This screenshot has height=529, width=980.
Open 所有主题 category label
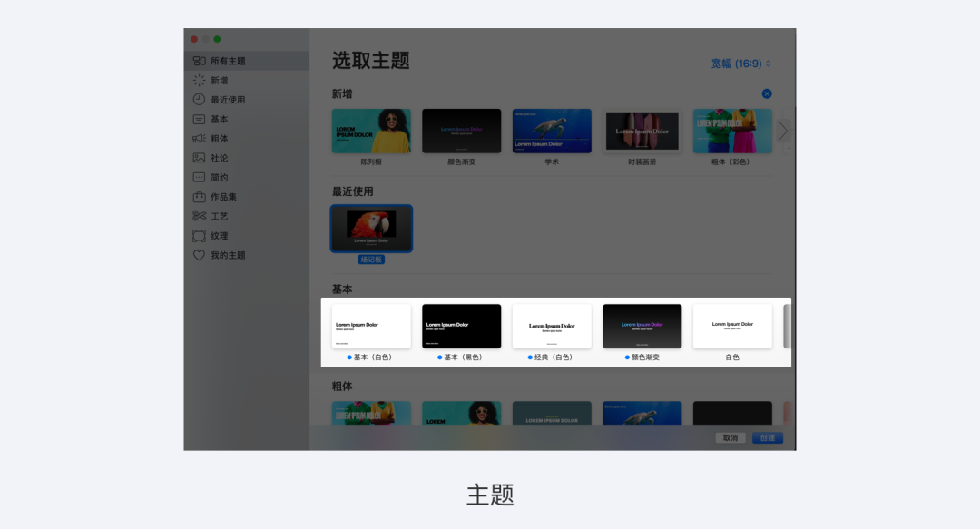[x=228, y=61]
